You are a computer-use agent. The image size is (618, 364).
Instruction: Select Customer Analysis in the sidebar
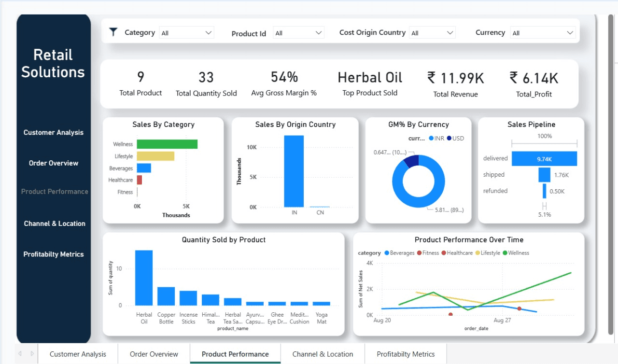point(53,132)
